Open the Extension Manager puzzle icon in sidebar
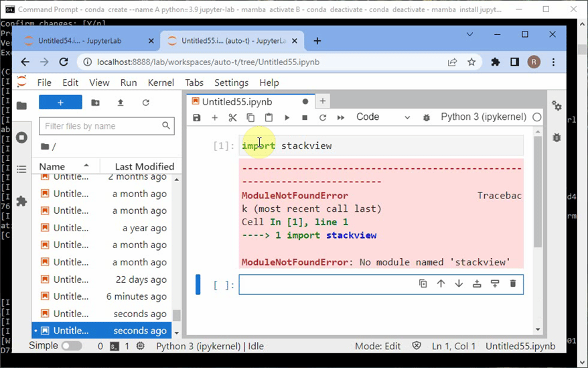 point(21,201)
